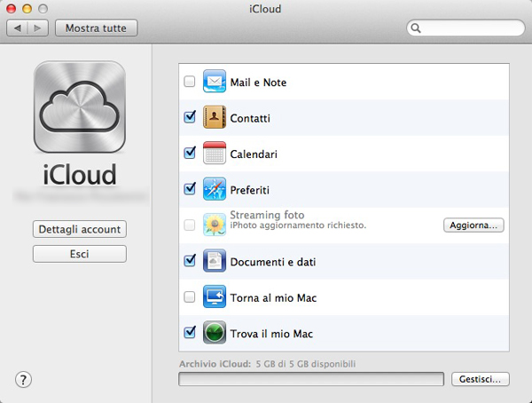Focus the search field in the toolbar
This screenshot has height=403, width=532.
click(x=465, y=28)
